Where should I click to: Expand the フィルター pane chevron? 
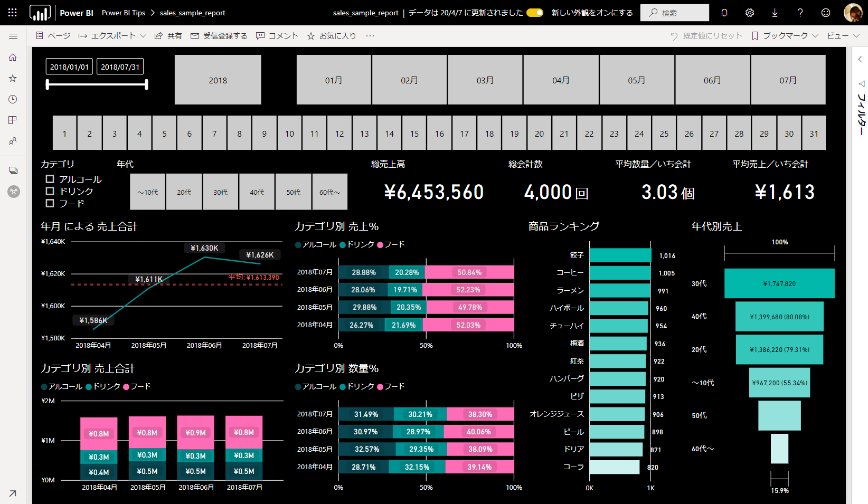tap(860, 60)
